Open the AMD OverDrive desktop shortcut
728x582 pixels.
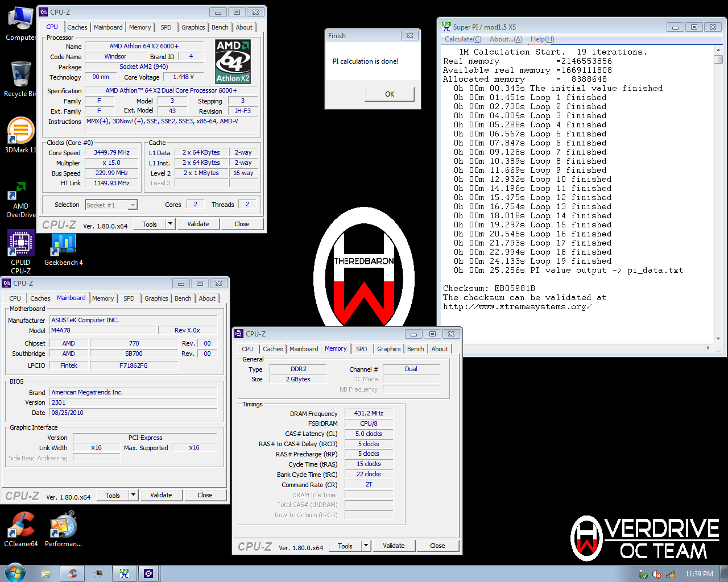[20, 199]
